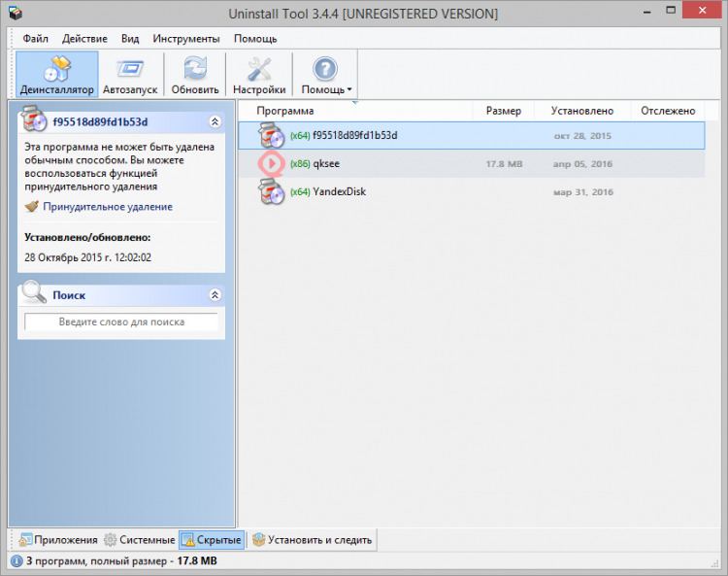The width and height of the screenshot is (728, 576).
Task: Click the install date 28 Октябрь 2015 text
Action: tap(87, 257)
